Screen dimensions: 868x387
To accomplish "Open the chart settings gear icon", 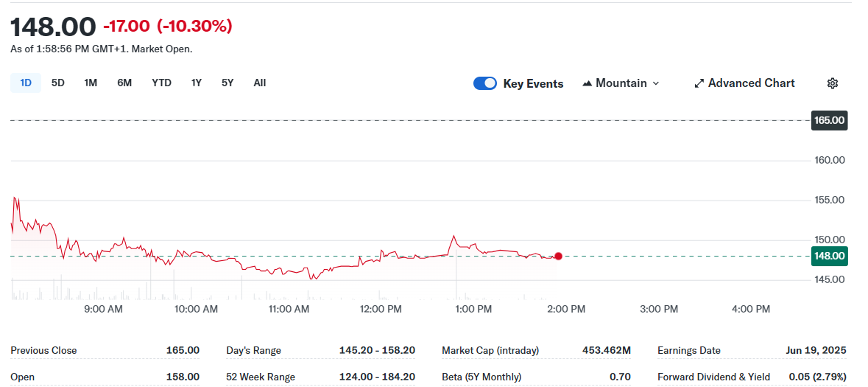I will click(832, 83).
